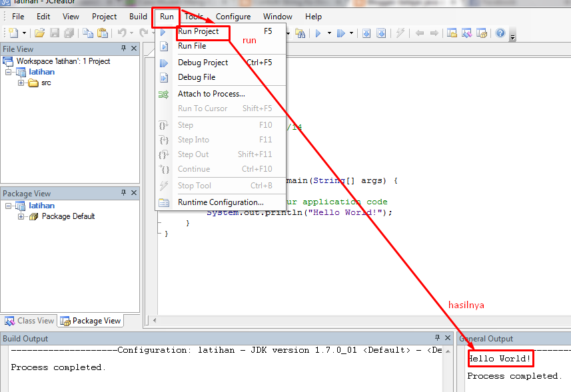Select the Debug Project toolbar icon
571x392 pixels.
[341, 33]
